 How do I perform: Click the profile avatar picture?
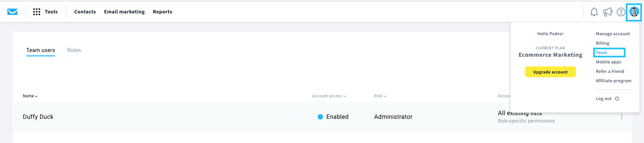point(634,12)
